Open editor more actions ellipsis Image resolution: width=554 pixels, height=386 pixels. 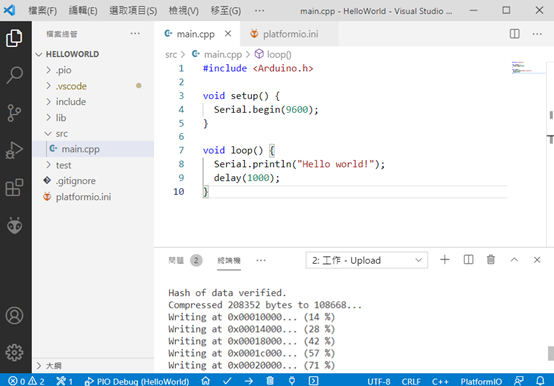[x=537, y=34]
